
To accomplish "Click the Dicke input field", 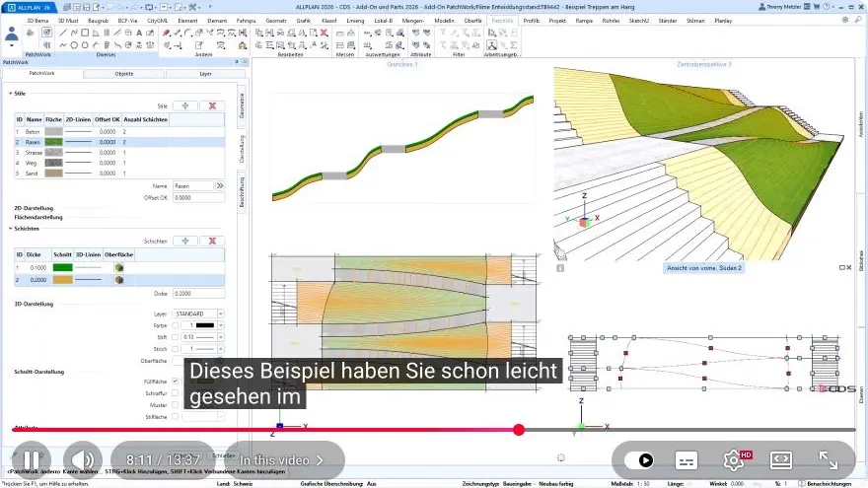I will [198, 294].
